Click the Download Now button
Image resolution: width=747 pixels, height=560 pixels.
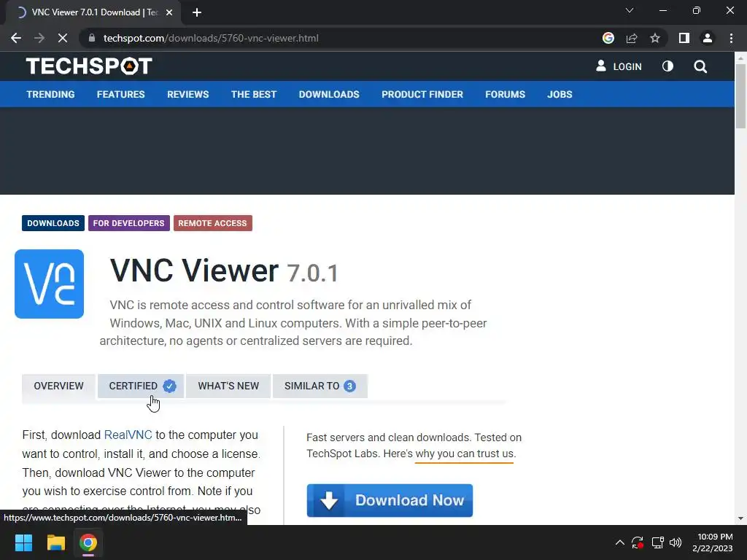(x=390, y=500)
